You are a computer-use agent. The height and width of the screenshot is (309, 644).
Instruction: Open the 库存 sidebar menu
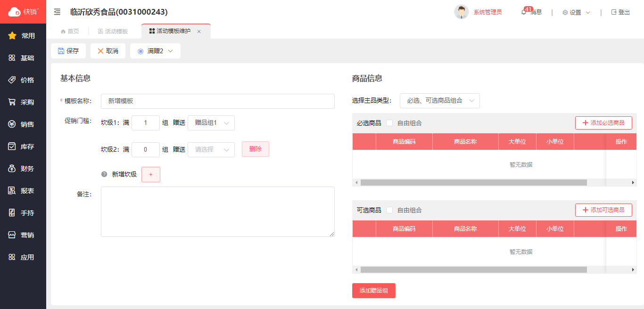(x=23, y=146)
